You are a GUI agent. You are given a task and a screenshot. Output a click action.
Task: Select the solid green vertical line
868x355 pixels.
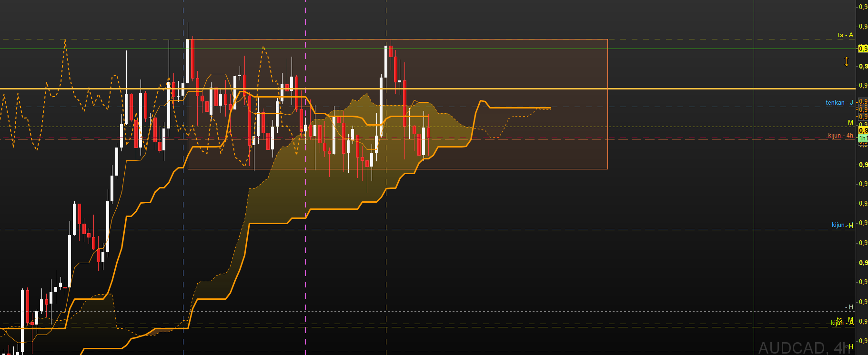coord(754,177)
